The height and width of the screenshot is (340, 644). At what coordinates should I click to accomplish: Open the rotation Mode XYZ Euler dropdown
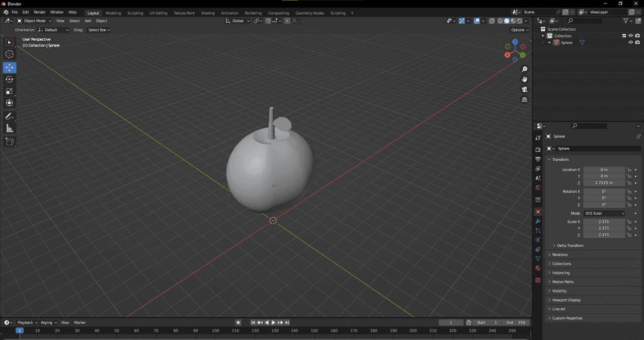click(604, 214)
